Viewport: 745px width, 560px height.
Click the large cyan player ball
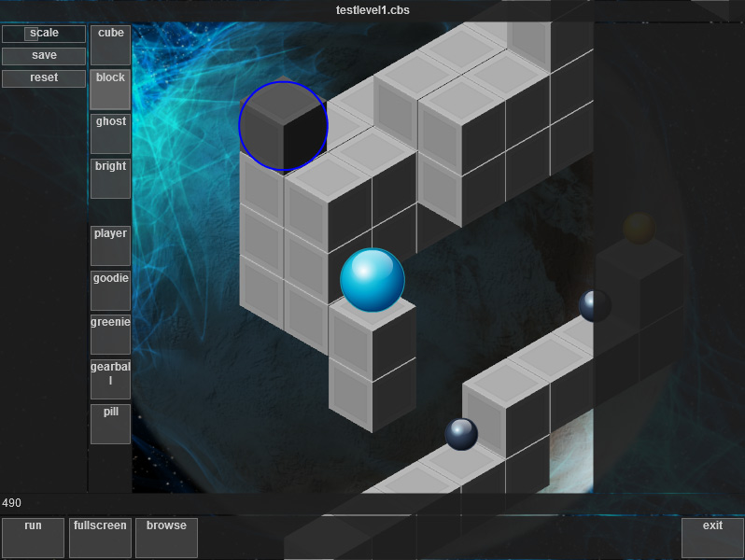pos(372,280)
